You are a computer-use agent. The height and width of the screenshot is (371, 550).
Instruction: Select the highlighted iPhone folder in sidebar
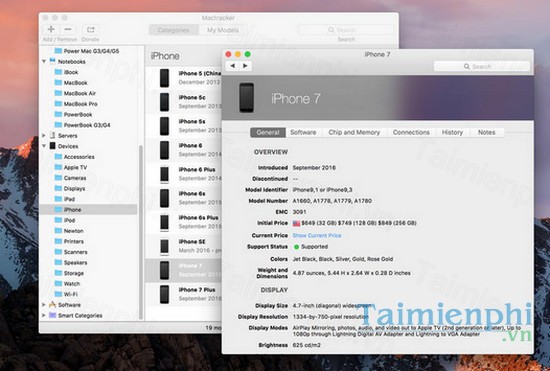tap(88, 210)
